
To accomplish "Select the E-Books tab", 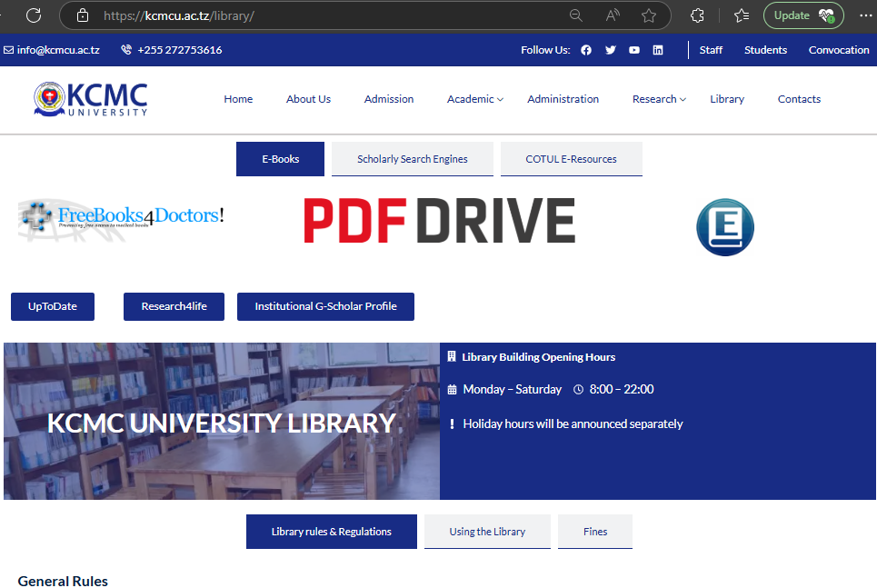I will tap(280, 159).
